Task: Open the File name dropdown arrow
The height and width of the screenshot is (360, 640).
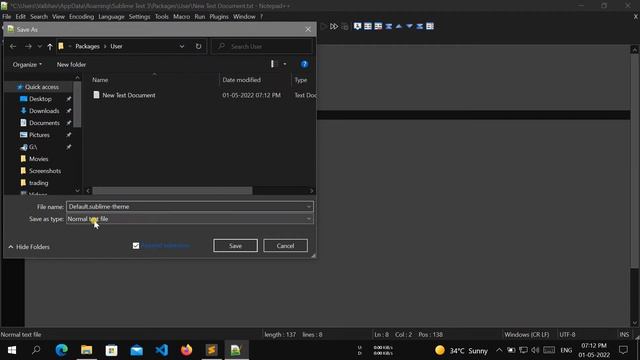Action: [309, 207]
